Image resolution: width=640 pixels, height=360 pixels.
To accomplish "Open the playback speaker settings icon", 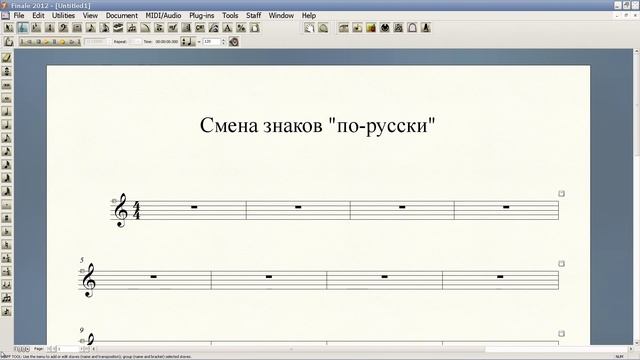I will (233, 42).
